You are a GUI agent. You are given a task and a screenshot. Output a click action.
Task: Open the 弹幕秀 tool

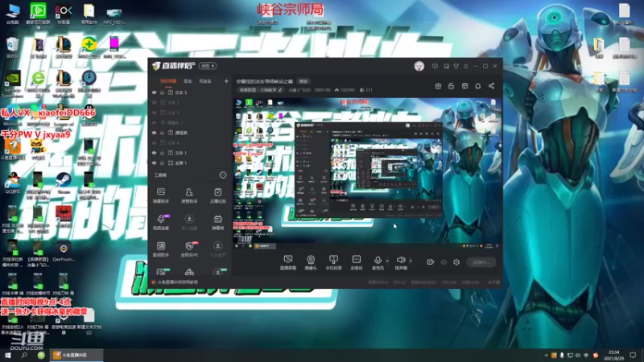click(x=217, y=222)
